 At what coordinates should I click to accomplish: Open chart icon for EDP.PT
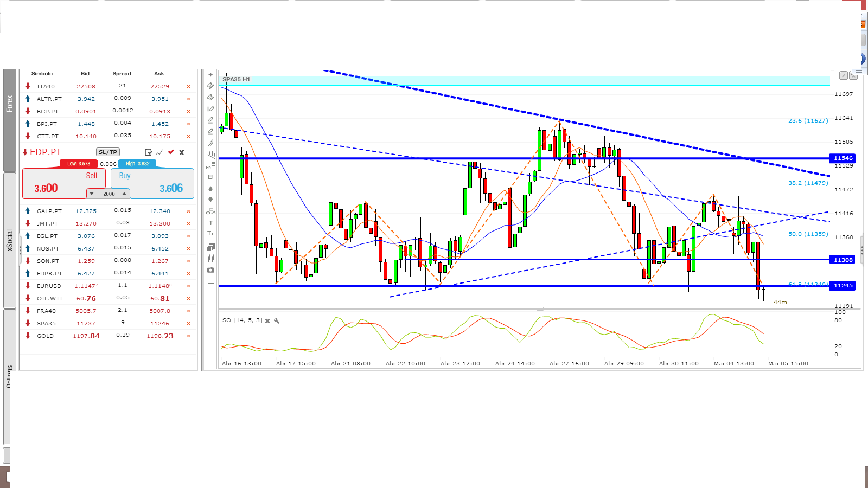(159, 152)
